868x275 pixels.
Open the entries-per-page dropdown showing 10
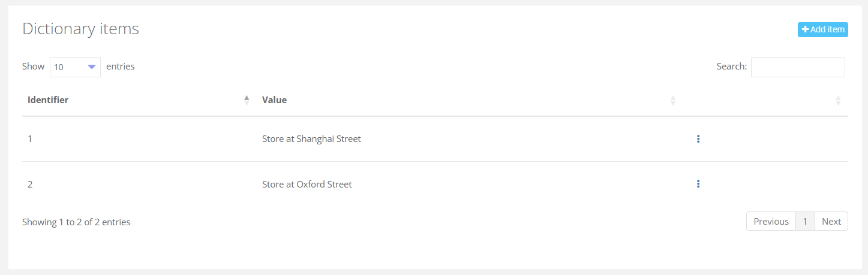click(x=75, y=67)
